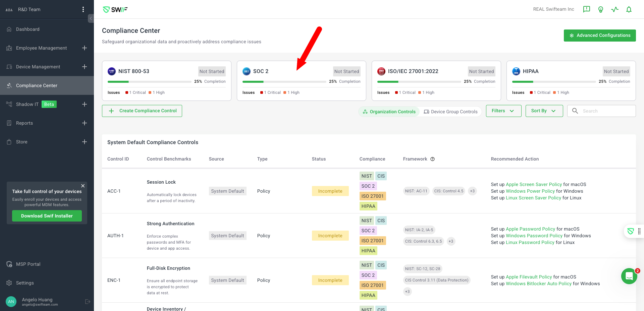This screenshot has height=311, width=644.
Task: Expand the Employee Management menu
Action: (85, 48)
